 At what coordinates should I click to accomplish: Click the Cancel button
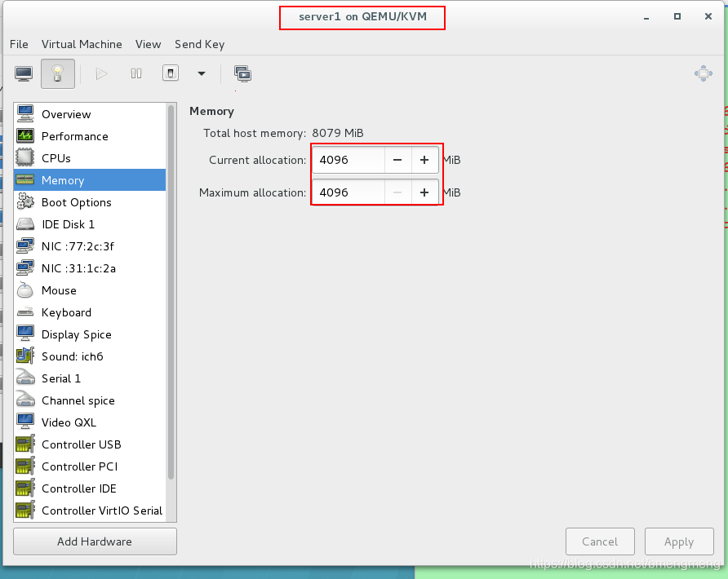[x=600, y=541]
